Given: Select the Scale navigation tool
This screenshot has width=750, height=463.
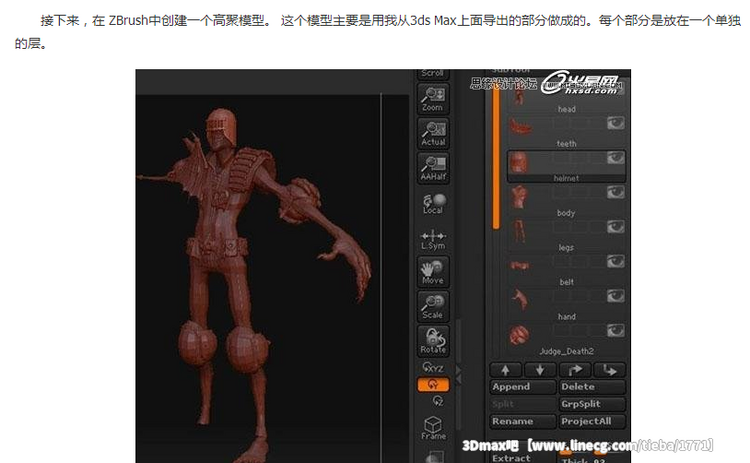Looking at the screenshot, I should point(433,306).
